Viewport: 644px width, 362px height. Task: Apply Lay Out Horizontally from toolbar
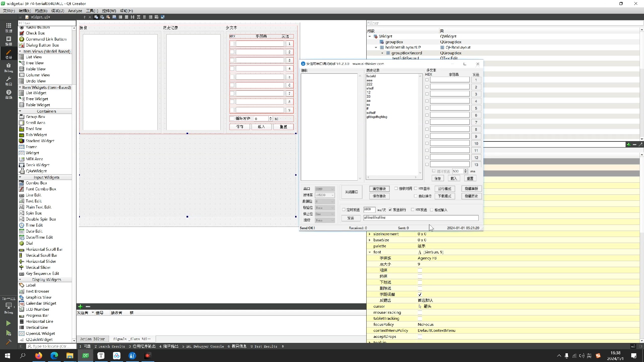pyautogui.click(x=120, y=17)
